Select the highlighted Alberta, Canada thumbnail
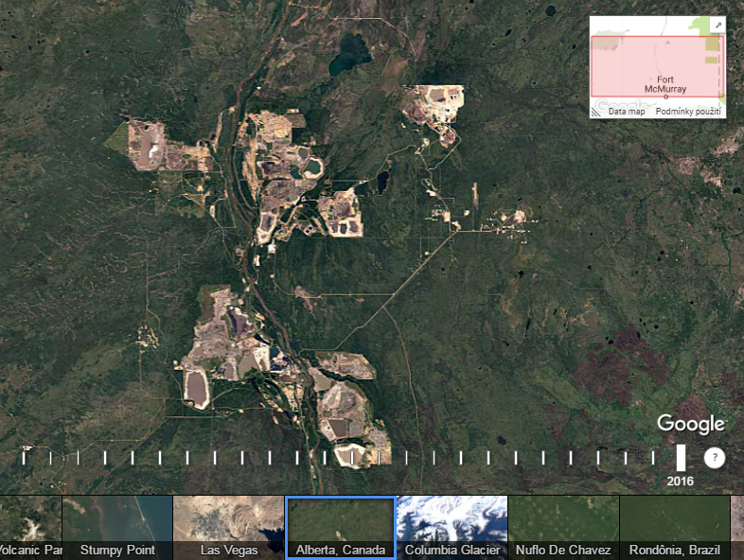 click(x=341, y=527)
